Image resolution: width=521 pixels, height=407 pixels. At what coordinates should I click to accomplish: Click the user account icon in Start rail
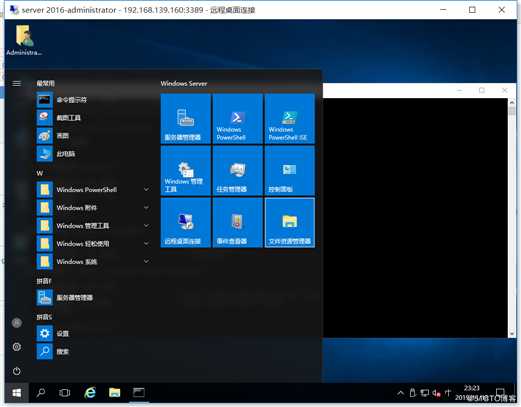[17, 323]
